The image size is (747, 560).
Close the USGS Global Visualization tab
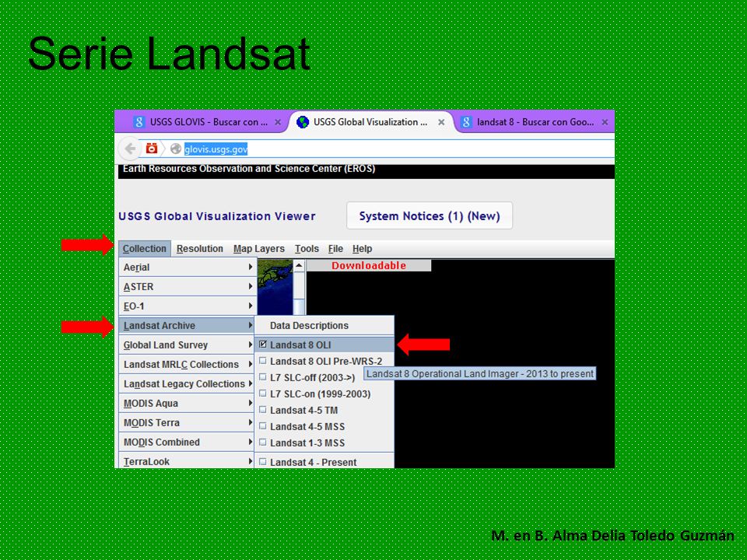tap(441, 122)
